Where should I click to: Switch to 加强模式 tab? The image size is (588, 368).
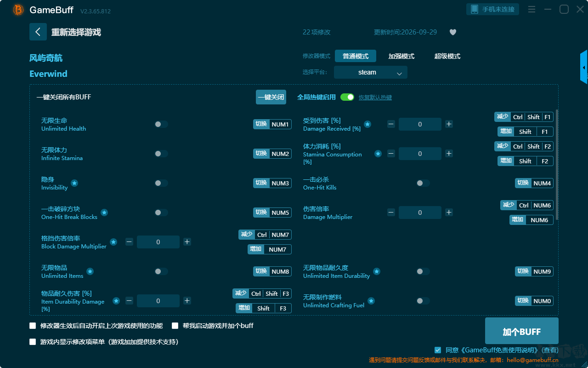401,56
